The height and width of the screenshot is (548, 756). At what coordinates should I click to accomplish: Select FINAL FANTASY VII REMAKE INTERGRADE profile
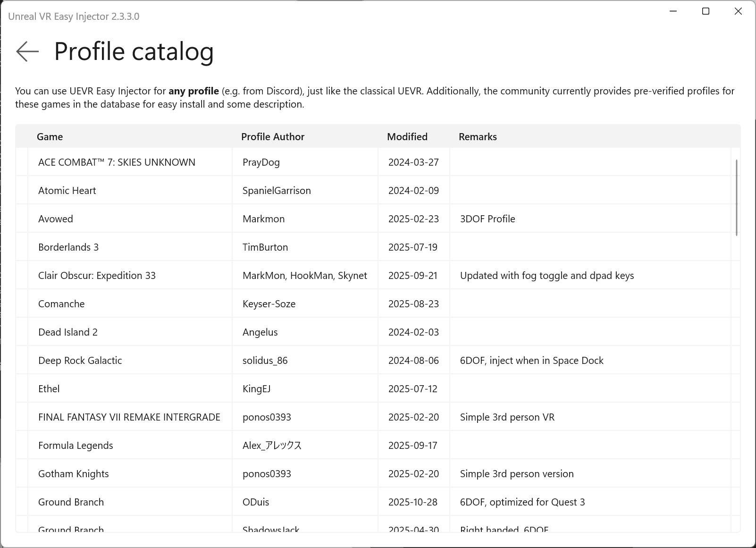[189, 417]
